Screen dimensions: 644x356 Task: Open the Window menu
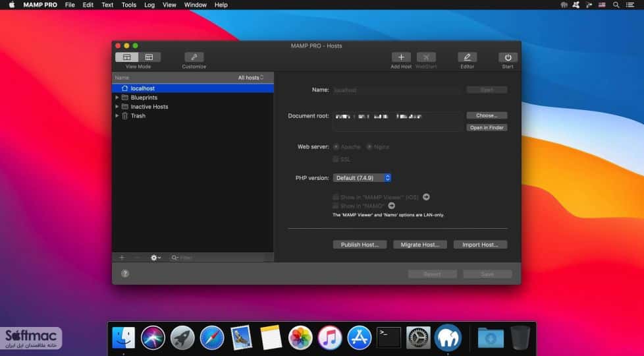(195, 5)
